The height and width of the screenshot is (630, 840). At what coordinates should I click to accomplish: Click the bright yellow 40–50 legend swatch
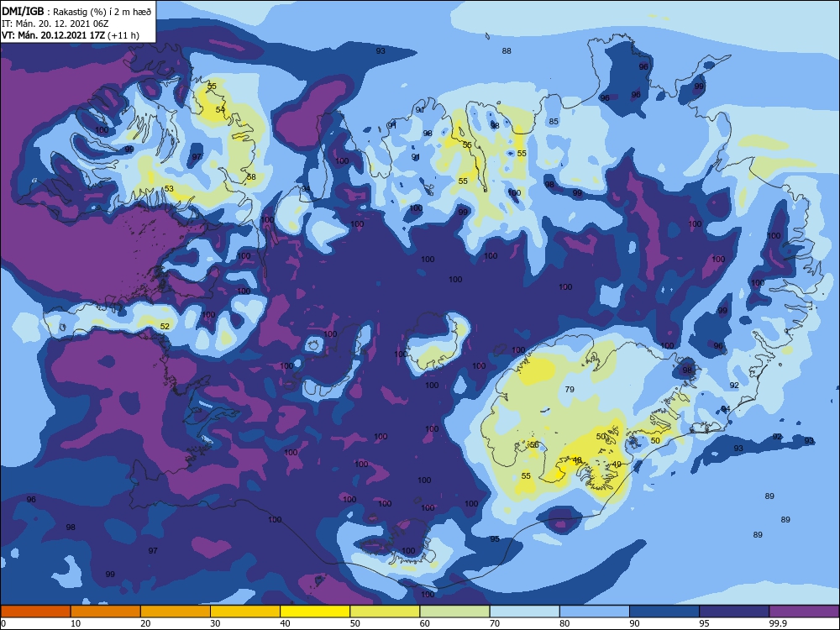pos(315,612)
